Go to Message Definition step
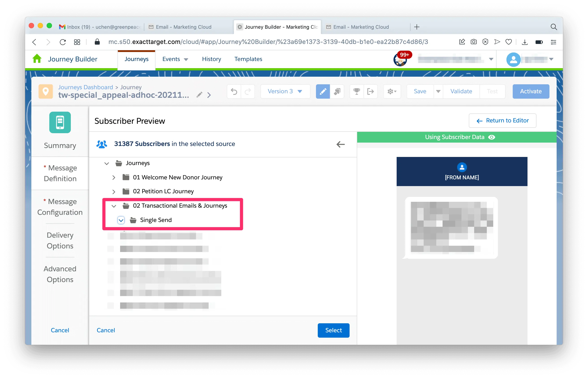This screenshot has width=588, height=378. (60, 173)
